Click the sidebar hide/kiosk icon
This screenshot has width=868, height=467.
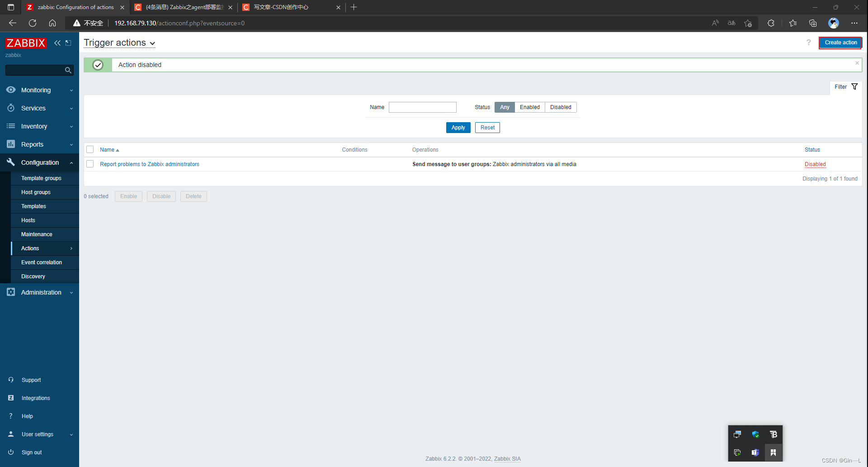(68, 43)
